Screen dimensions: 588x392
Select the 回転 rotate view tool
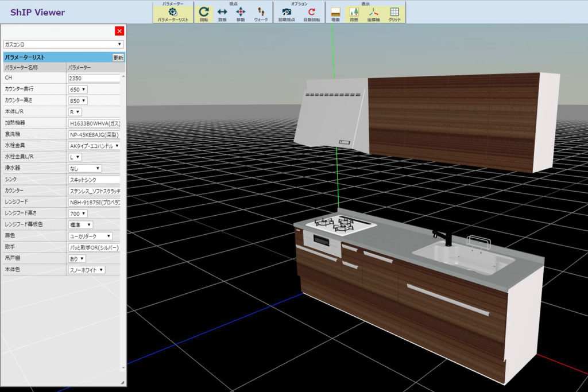click(204, 14)
